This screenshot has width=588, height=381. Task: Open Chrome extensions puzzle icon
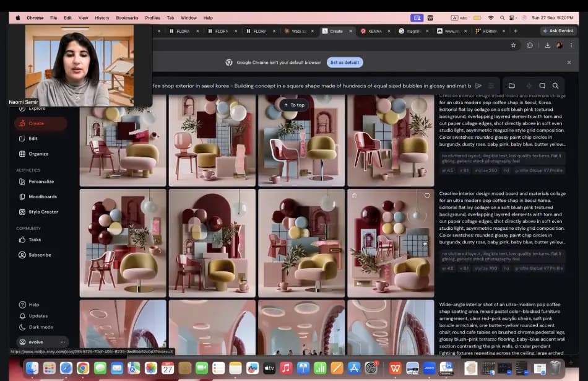pyautogui.click(x=530, y=45)
